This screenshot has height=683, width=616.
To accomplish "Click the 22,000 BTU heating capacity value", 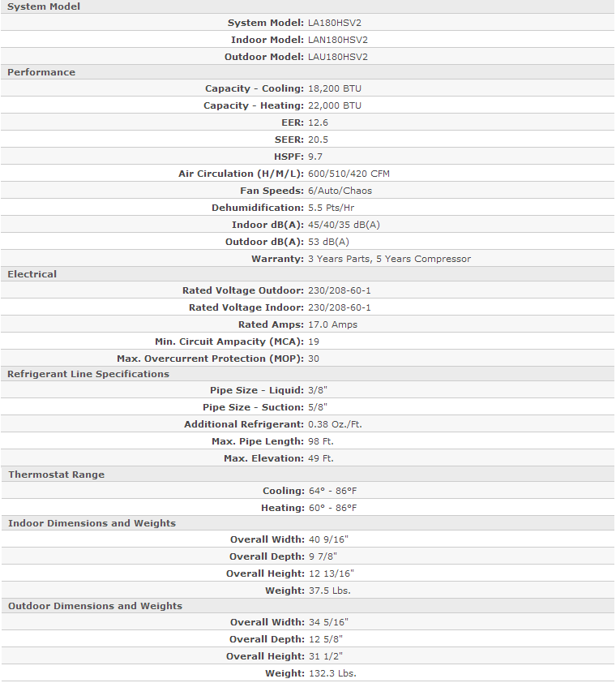I will tap(335, 105).
